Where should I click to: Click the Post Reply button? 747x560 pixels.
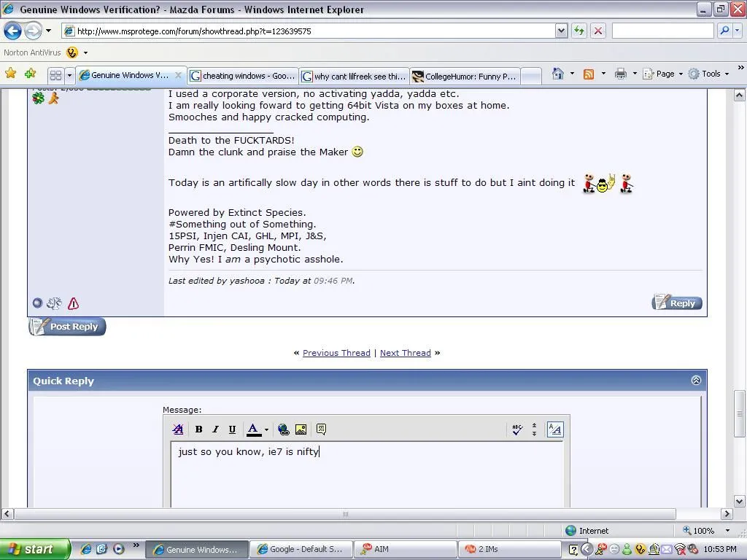coord(66,327)
